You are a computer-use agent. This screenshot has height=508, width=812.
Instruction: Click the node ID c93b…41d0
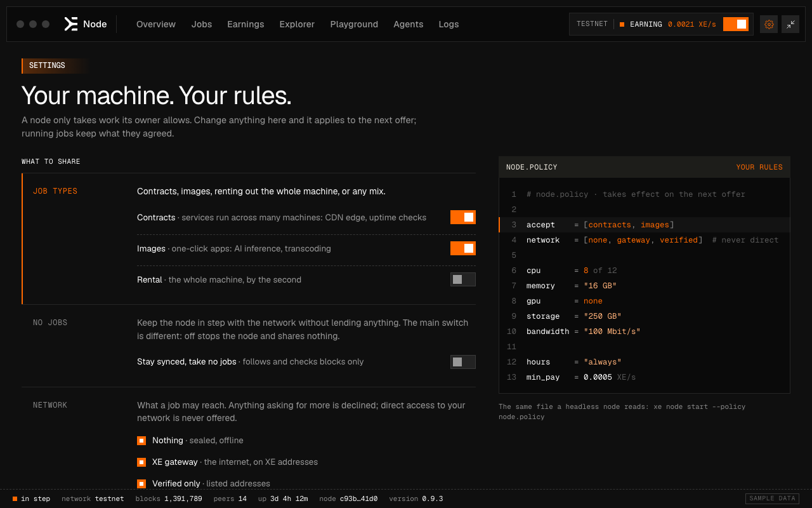(348, 498)
